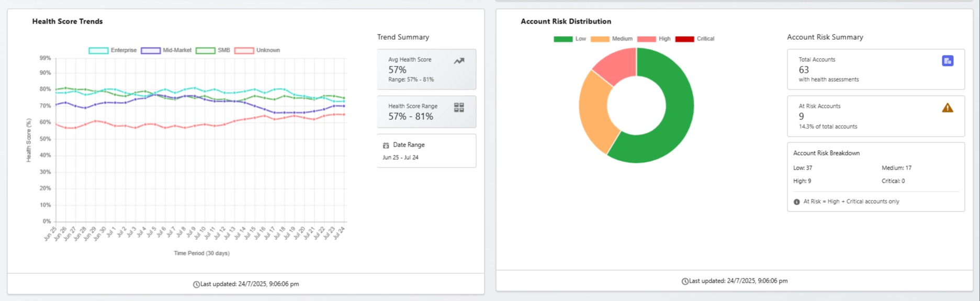Click the Avg Health Score 57% card

coord(426,69)
